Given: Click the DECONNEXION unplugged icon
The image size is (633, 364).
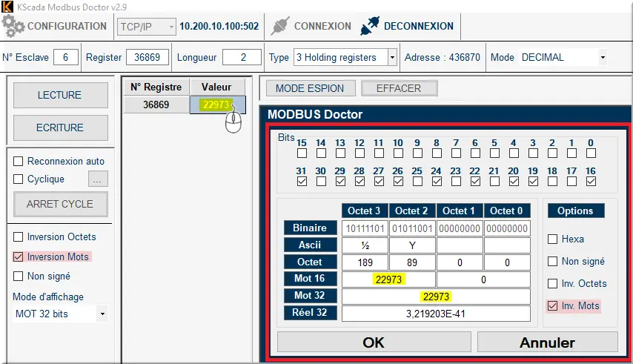Looking at the screenshot, I should pos(370,26).
